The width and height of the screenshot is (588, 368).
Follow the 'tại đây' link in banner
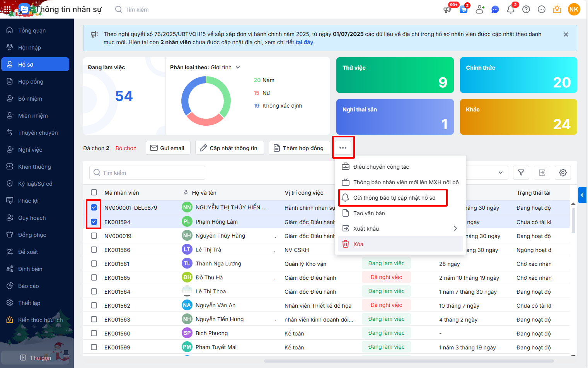304,42
